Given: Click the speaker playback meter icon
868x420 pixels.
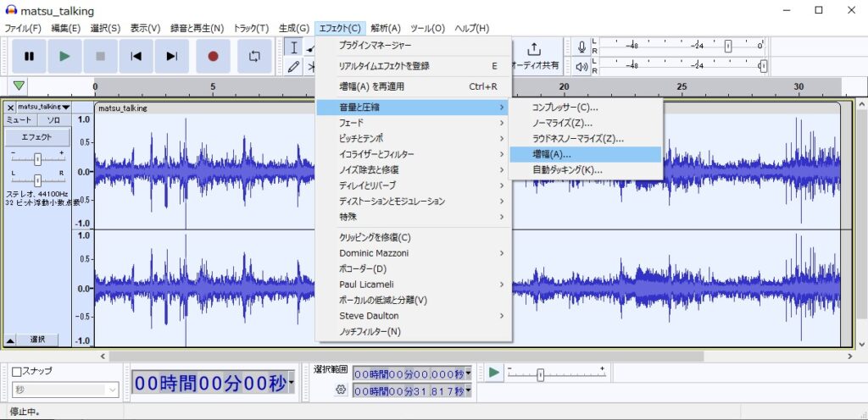Looking at the screenshot, I should click(x=581, y=66).
